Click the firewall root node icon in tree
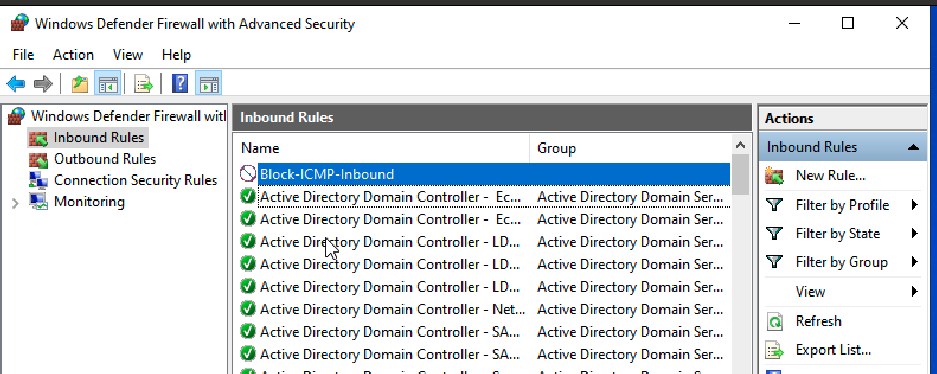The width and height of the screenshot is (937, 374). (17, 116)
